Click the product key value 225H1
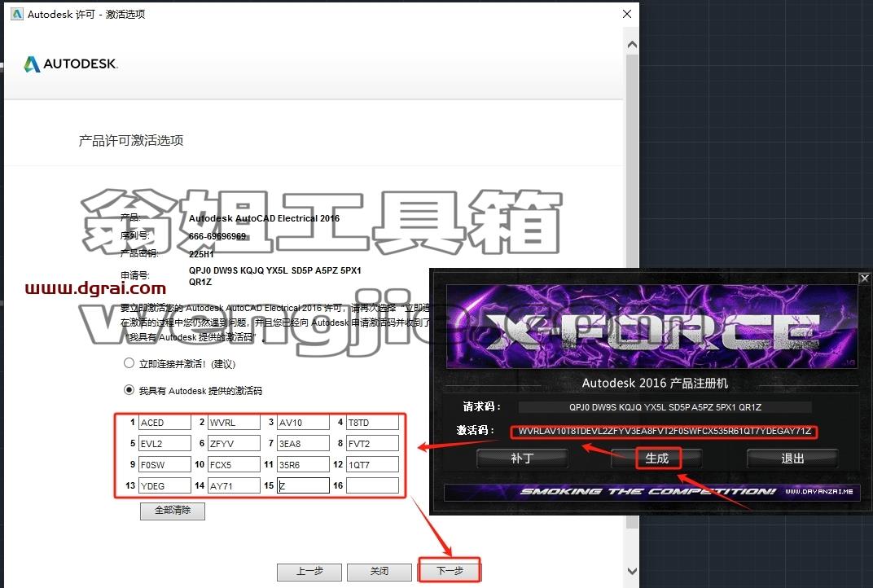This screenshot has height=588, width=873. tap(201, 254)
